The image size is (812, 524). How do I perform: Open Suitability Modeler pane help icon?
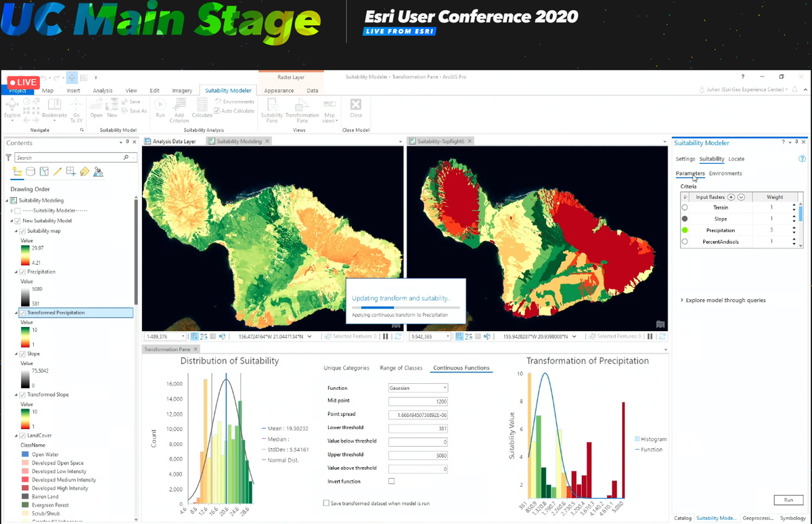point(802,159)
